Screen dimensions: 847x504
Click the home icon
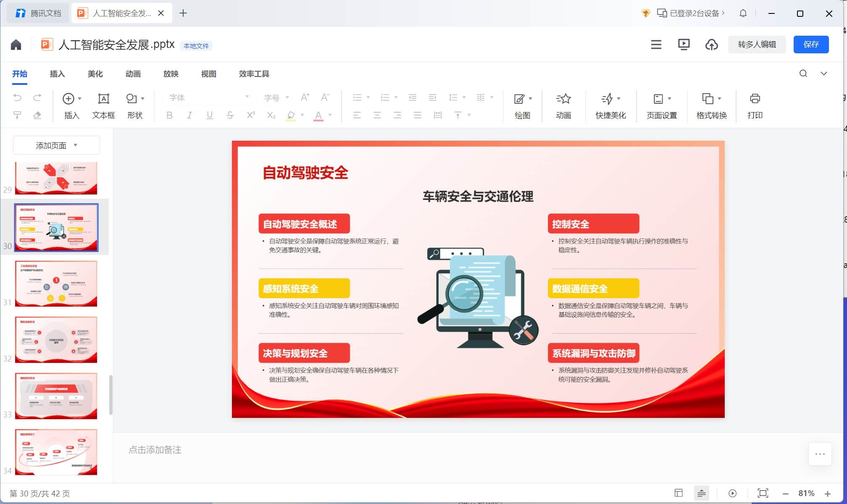point(16,45)
